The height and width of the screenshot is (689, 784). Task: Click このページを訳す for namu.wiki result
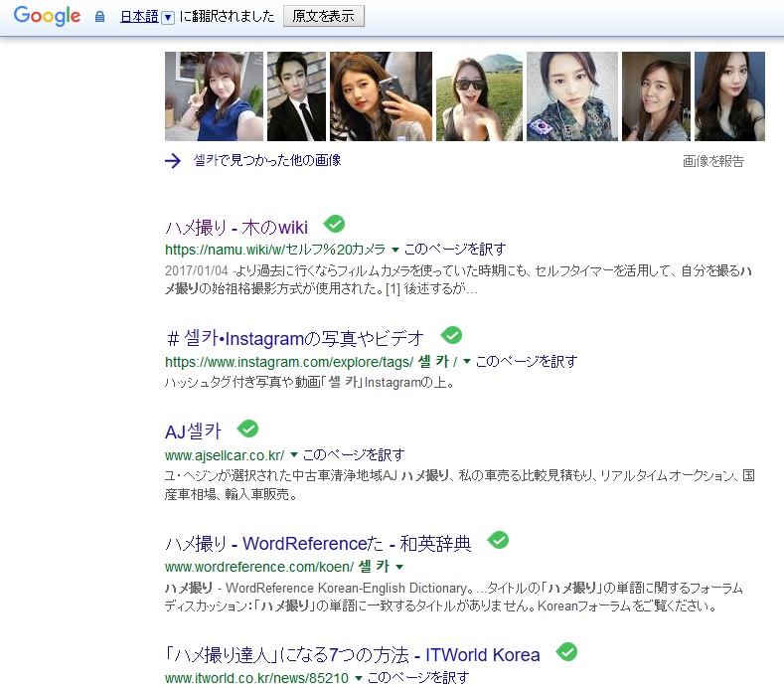point(455,250)
